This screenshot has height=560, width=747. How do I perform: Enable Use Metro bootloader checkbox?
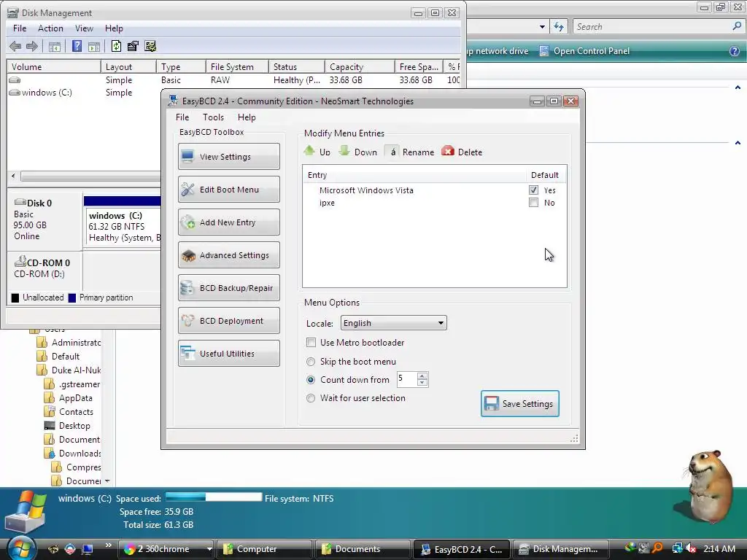coord(311,343)
